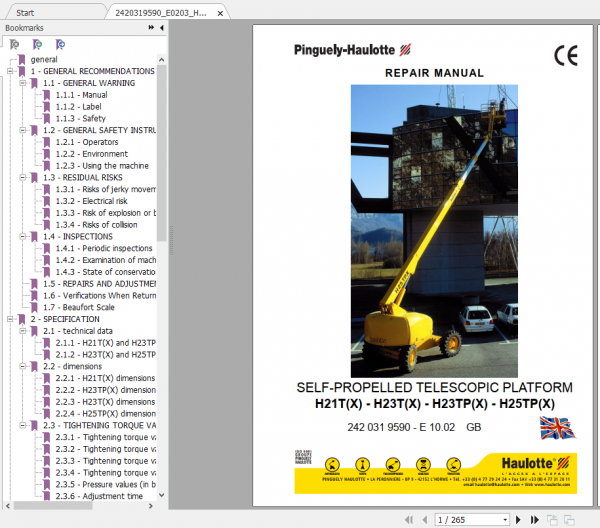
Task: Collapse the '2 - SPECIFICATION' node
Action: [10, 319]
